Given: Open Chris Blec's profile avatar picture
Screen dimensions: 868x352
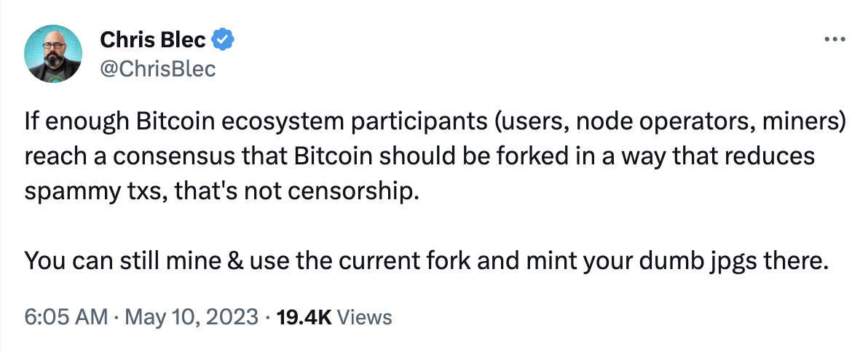Looking at the screenshot, I should 53,54.
